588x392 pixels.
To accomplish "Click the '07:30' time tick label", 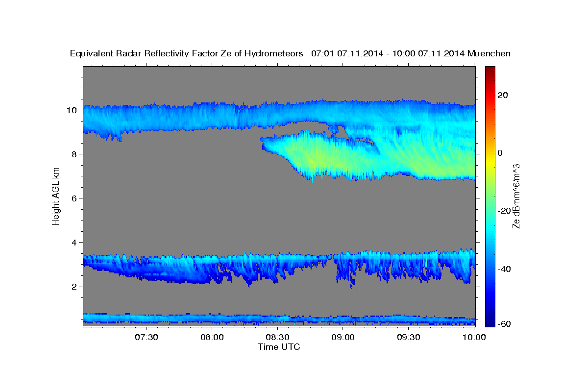I will point(147,337).
